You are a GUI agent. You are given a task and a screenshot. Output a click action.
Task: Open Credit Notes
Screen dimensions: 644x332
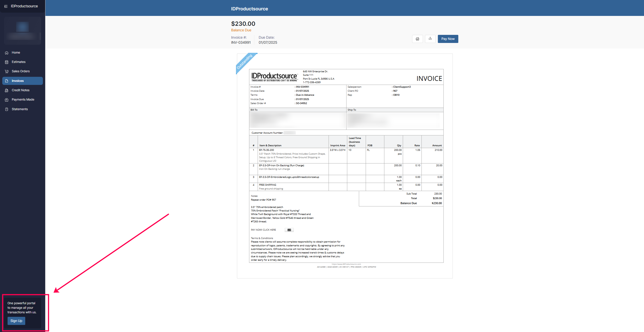[22, 90]
